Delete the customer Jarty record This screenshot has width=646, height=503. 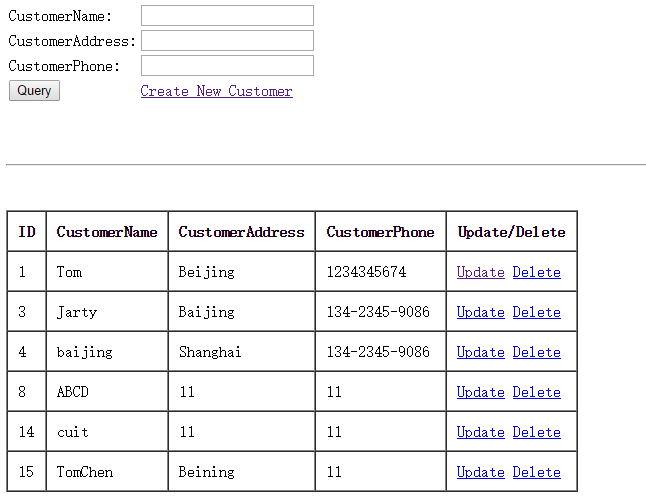pos(536,312)
